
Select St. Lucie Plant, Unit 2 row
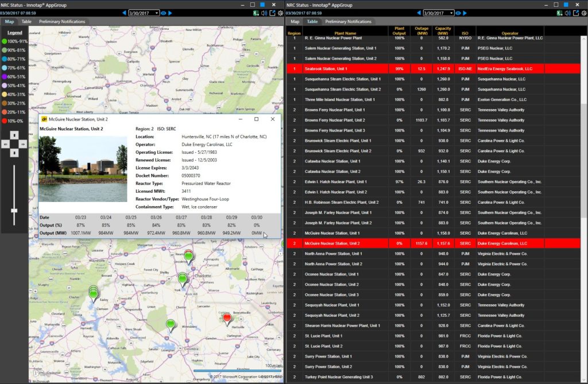point(434,346)
